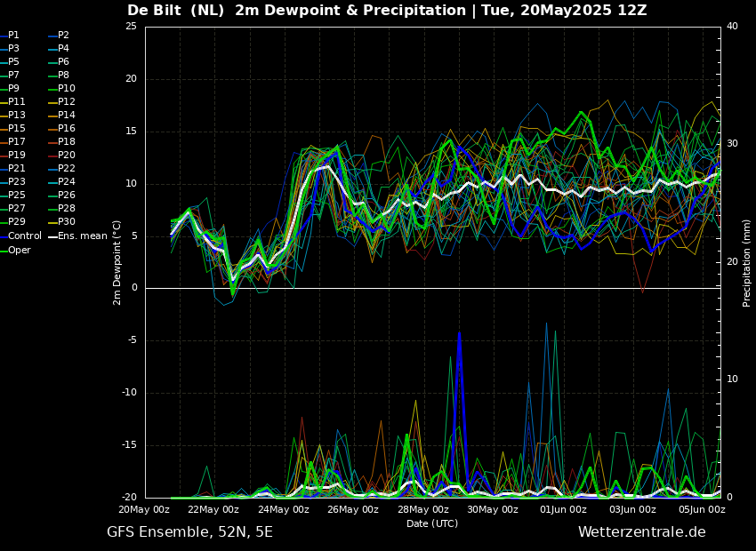Select the P15 legend entry
The height and width of the screenshot is (551, 756).
point(17,129)
